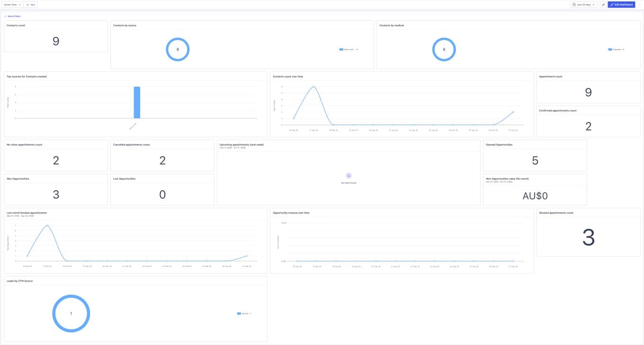Click the calendar icon in date range selector
Image resolution: width=644 pixels, height=345 pixels.
pos(574,4)
